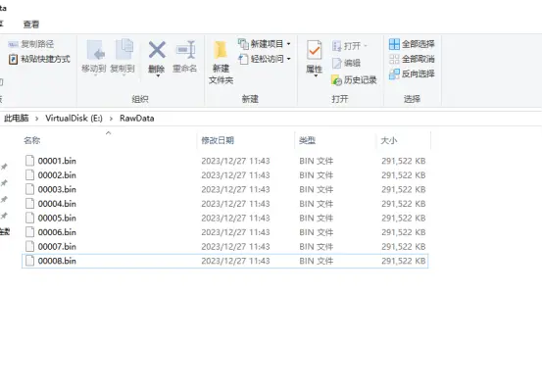Click type cell of 00007.bin row
Image resolution: width=543 pixels, height=392 pixels.
[x=317, y=246]
